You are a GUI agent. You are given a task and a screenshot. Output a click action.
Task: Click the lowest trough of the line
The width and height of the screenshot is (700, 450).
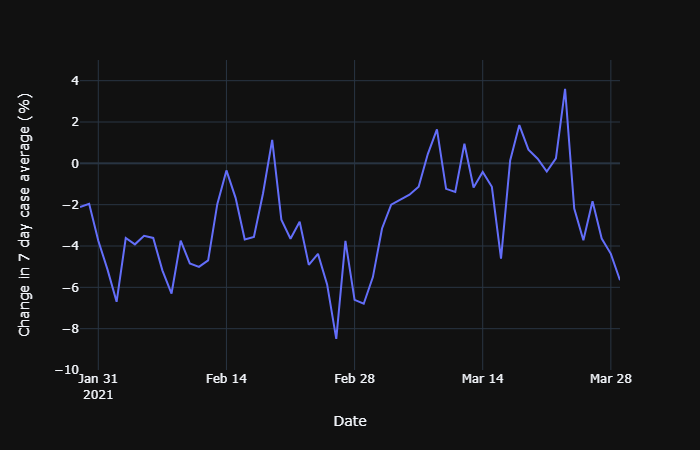(336, 338)
